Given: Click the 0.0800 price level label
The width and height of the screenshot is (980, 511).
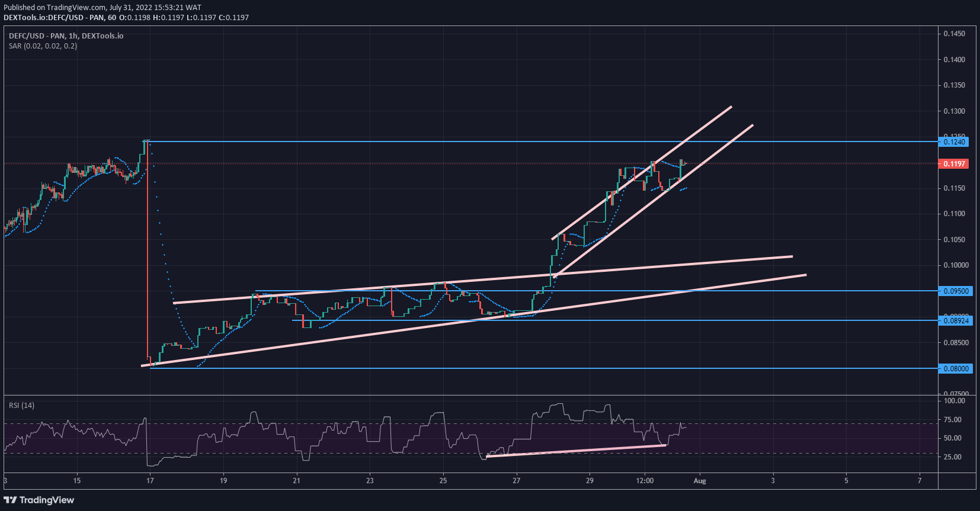Looking at the screenshot, I should [956, 368].
